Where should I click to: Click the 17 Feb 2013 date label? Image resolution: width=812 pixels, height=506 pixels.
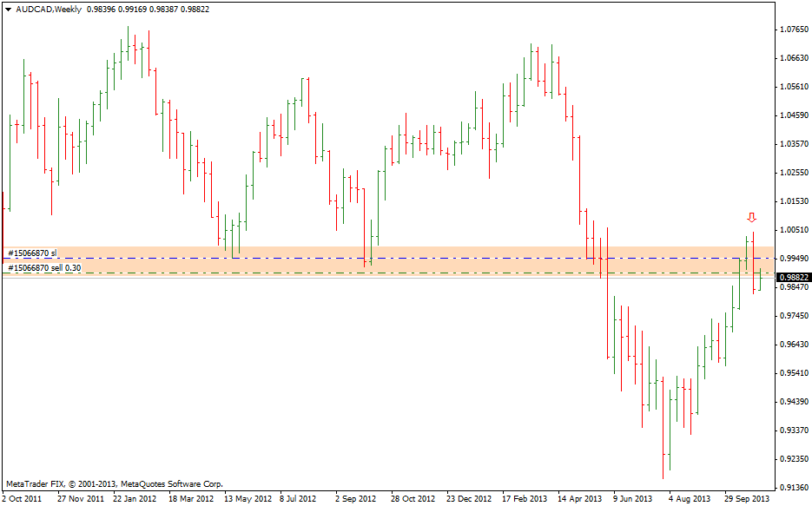[524, 499]
